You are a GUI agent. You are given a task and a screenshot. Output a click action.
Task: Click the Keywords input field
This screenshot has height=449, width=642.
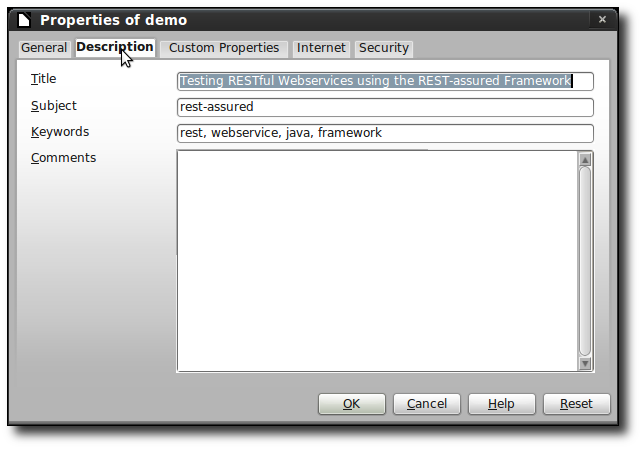(x=385, y=133)
